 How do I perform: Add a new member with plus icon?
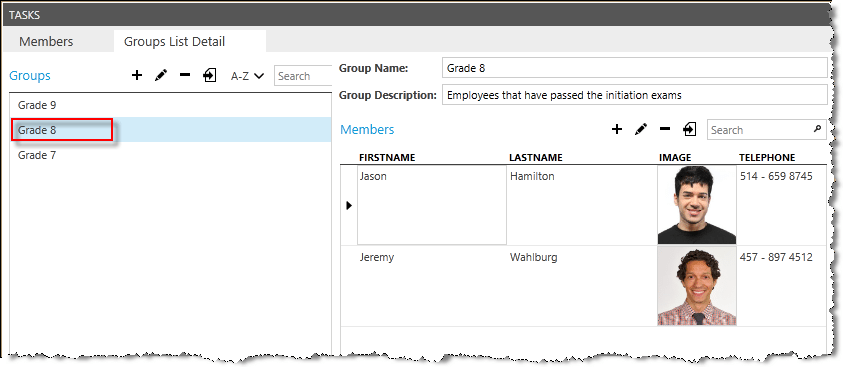coord(617,129)
